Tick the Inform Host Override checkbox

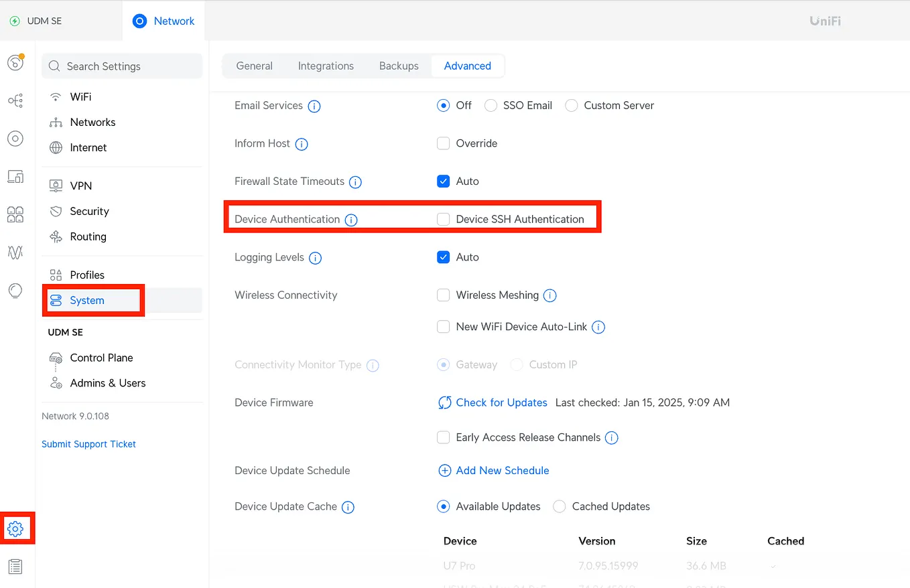click(443, 143)
